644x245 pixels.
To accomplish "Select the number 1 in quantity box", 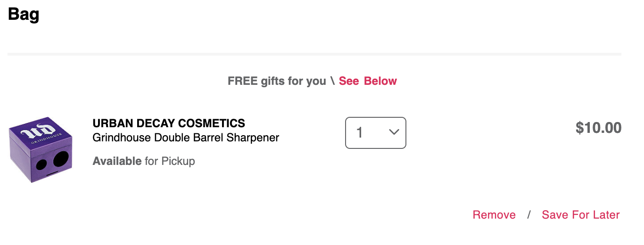I will pos(360,133).
